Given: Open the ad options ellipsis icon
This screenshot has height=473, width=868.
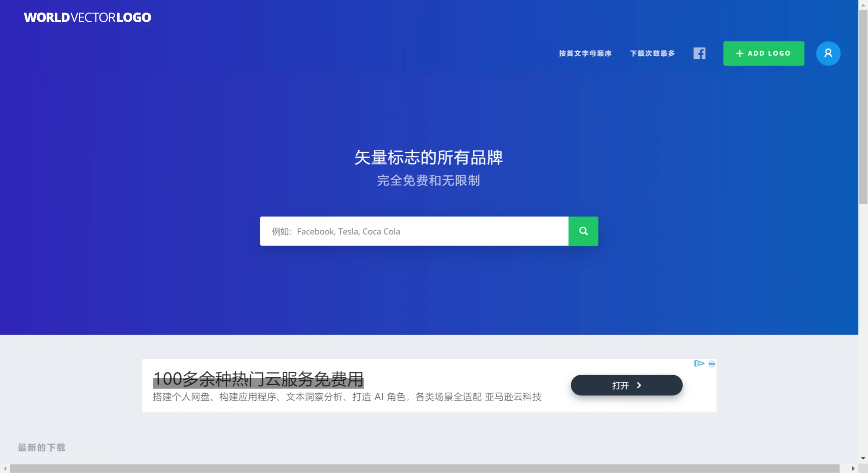Looking at the screenshot, I should click(712, 363).
